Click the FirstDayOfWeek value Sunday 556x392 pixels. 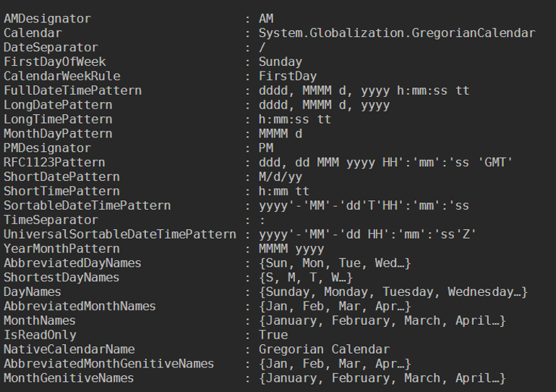[281, 62]
